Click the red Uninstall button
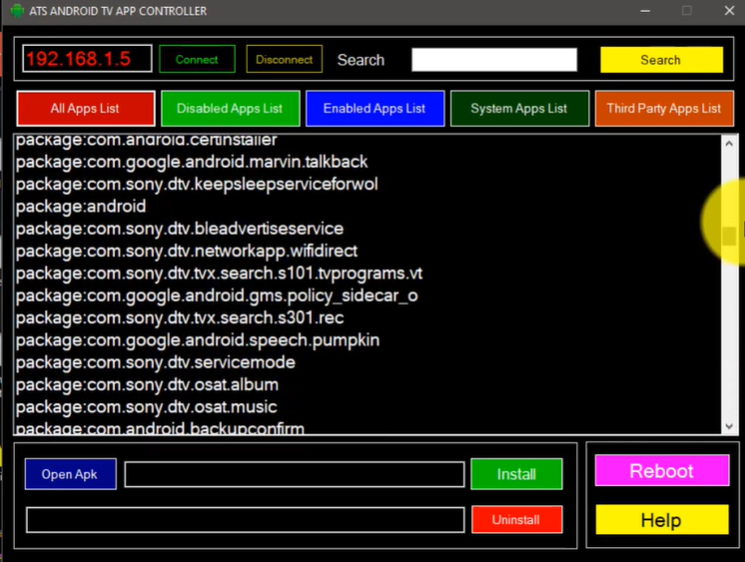Viewport: 745px width, 562px height. [517, 520]
